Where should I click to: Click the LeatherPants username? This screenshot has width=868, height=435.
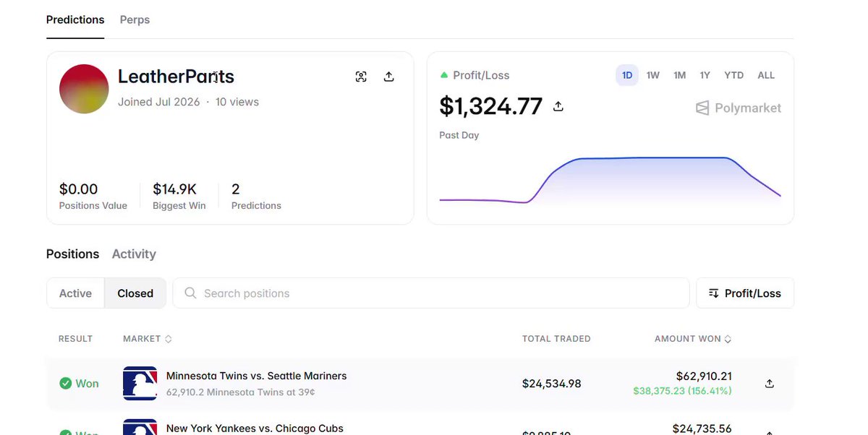pyautogui.click(x=176, y=77)
